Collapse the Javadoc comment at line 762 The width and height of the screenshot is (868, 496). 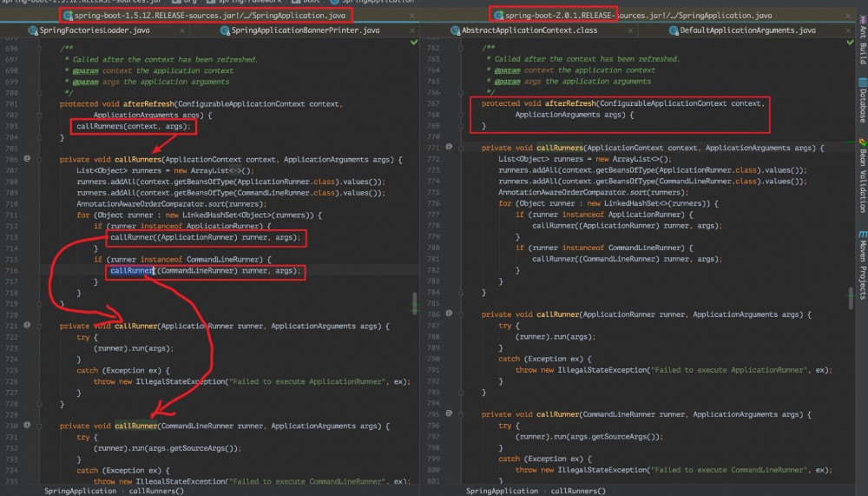coord(461,49)
